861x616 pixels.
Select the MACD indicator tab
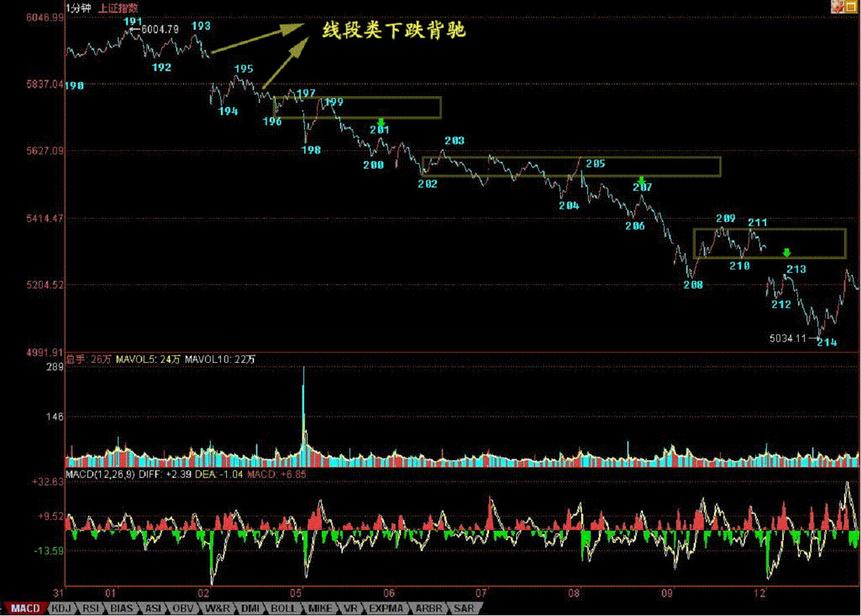[x=24, y=609]
